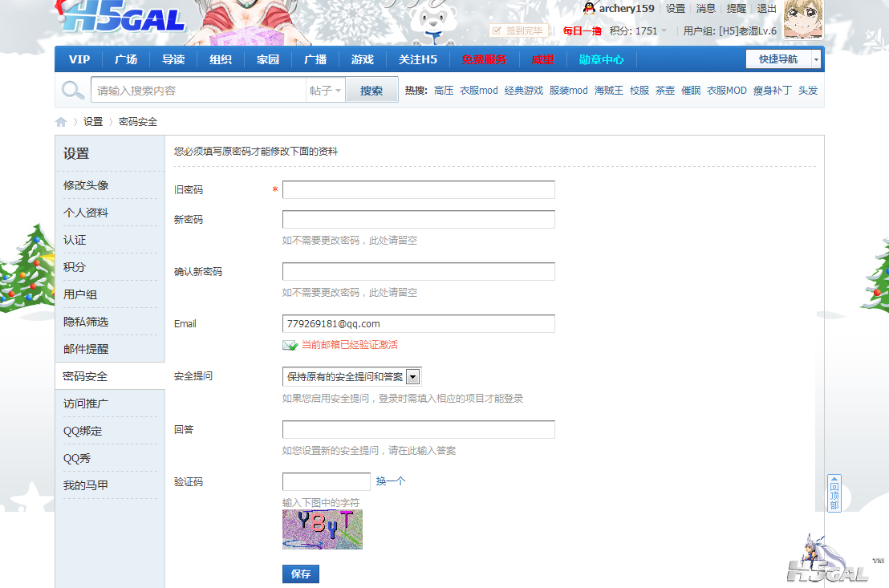
Task: Select 隐私筛选 in the settings sidebar
Action: tap(86, 322)
